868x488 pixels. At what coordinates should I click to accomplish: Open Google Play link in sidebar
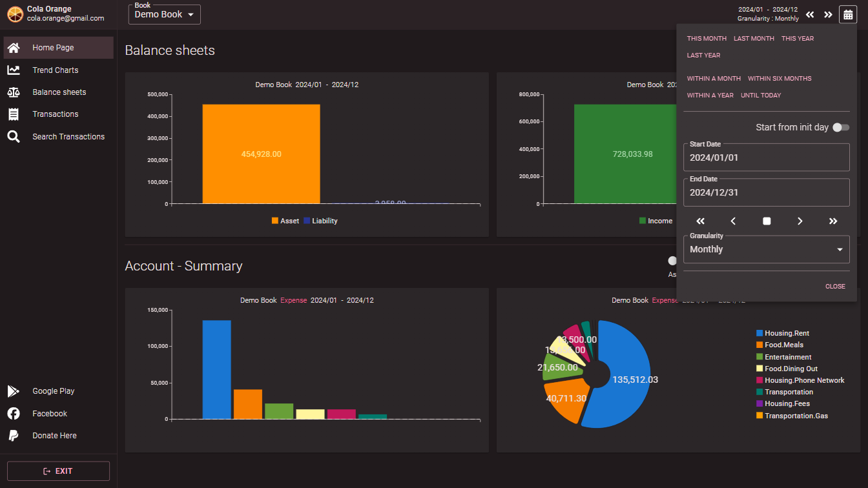pos(53,391)
